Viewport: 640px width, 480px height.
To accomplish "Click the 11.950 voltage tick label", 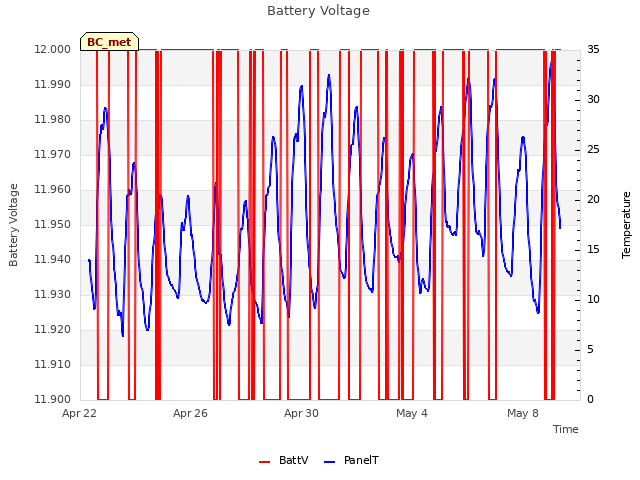I will tap(52, 224).
